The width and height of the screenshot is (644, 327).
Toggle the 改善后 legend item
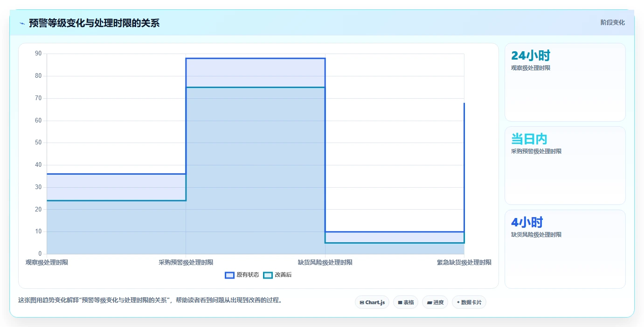[x=277, y=275]
